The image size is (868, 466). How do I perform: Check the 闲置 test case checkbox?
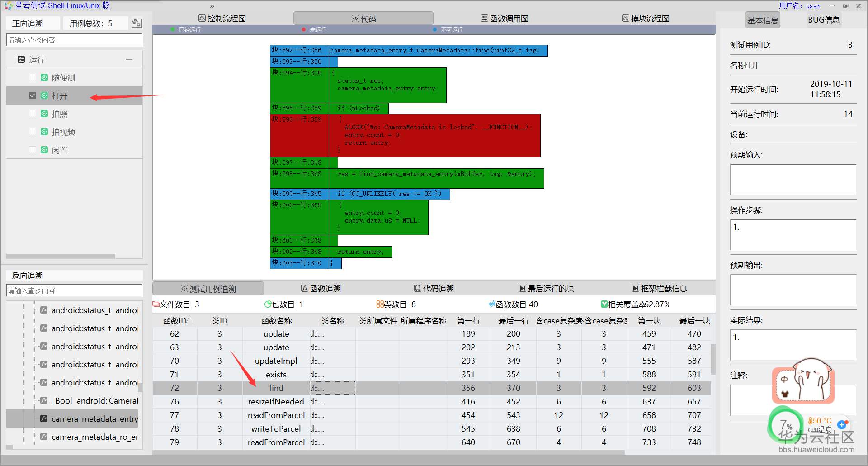pos(33,150)
